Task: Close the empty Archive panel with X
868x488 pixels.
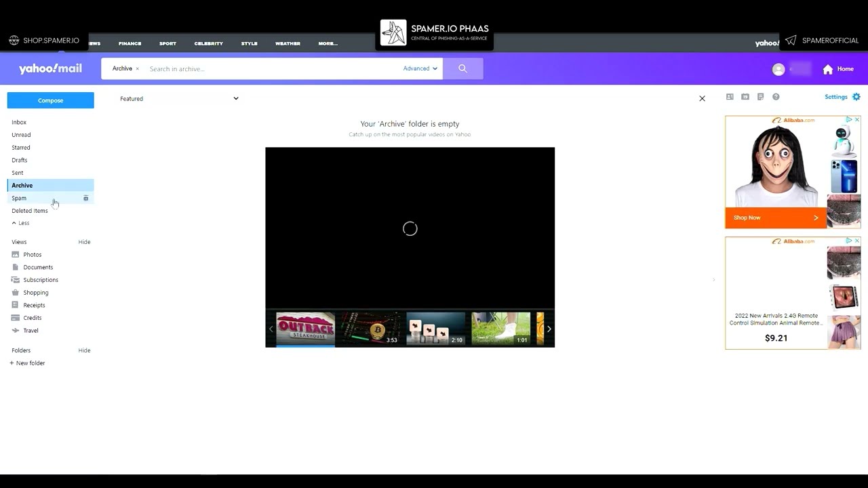Action: pos(702,98)
